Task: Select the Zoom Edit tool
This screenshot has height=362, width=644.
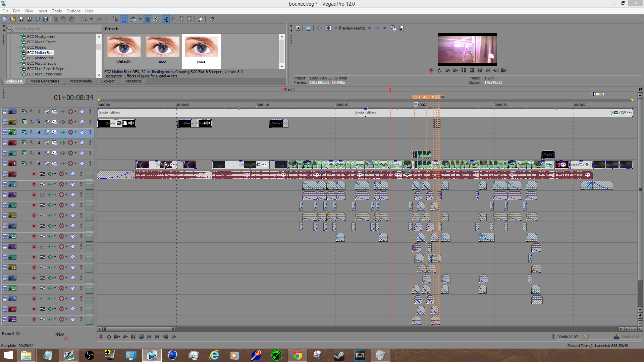Action: [190, 19]
